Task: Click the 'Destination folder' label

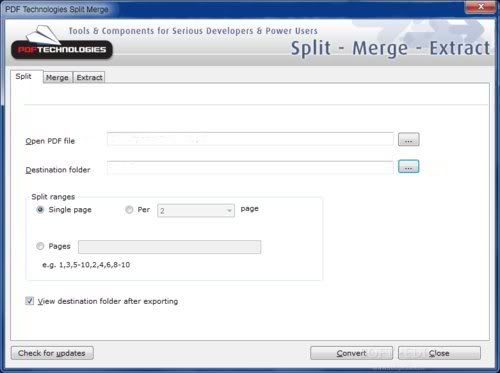Action: pos(58,170)
